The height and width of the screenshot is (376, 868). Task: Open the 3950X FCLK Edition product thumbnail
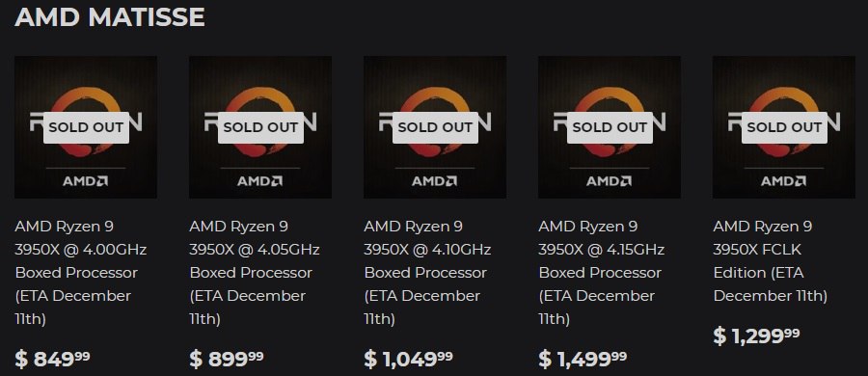pyautogui.click(x=784, y=127)
